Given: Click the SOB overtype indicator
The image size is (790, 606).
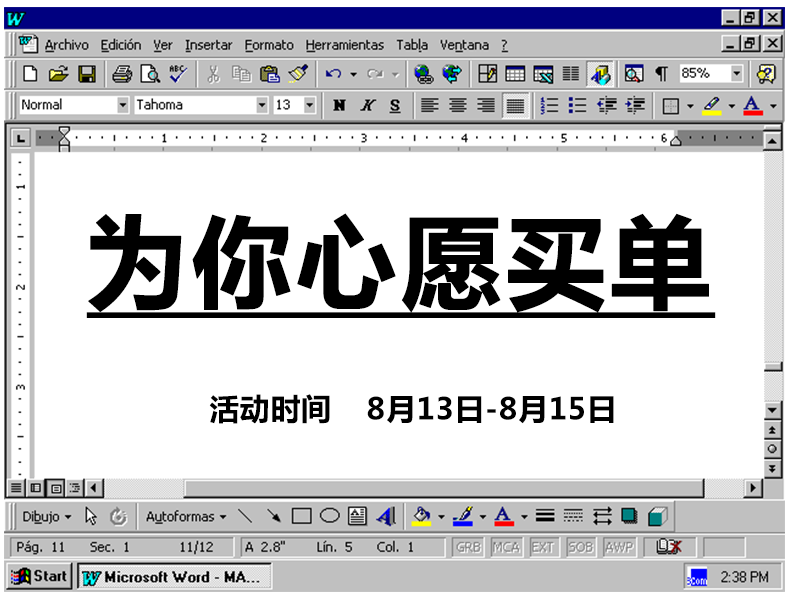Looking at the screenshot, I should (580, 548).
